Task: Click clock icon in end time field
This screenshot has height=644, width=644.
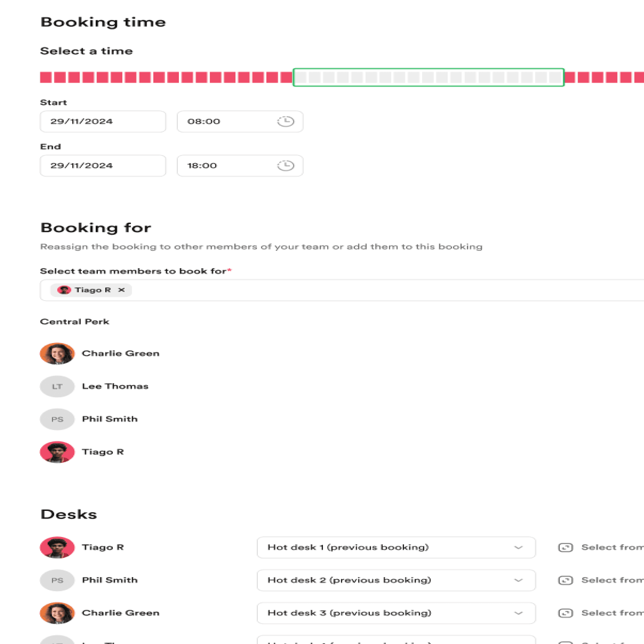Action: click(x=285, y=166)
